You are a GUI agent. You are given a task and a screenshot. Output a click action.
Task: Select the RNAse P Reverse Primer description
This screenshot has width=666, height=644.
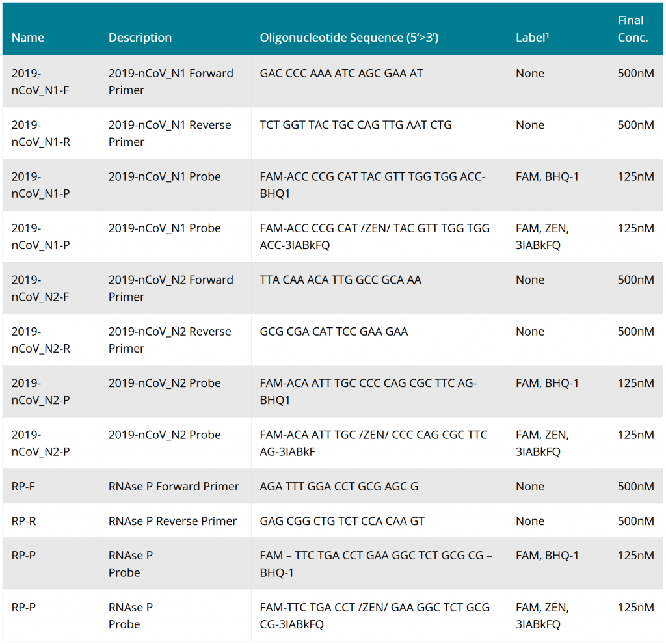(x=173, y=521)
